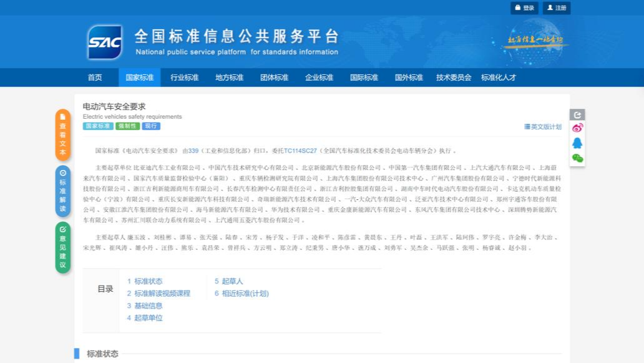Open the orange 查看文本 side button
The width and height of the screenshot is (644, 363).
62,134
